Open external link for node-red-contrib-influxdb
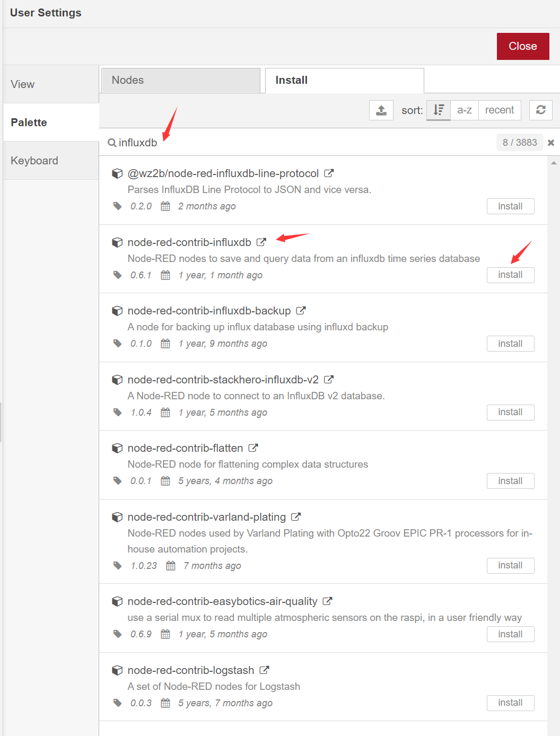560x736 pixels. 261,242
